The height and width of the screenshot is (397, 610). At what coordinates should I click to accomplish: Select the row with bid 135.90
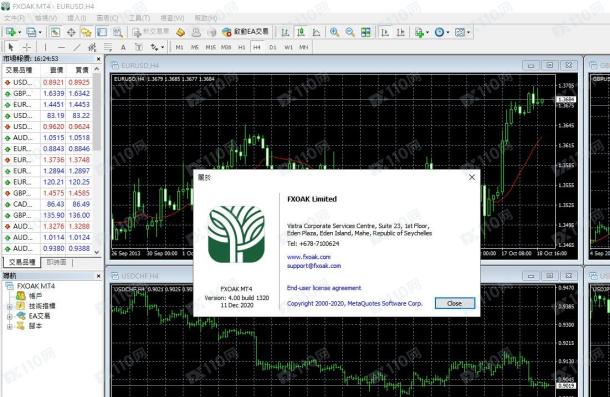47,215
